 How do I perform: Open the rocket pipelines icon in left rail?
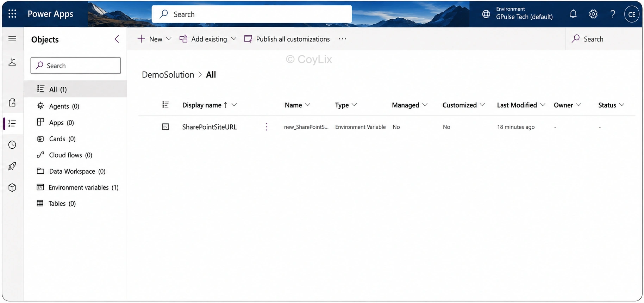click(x=12, y=166)
